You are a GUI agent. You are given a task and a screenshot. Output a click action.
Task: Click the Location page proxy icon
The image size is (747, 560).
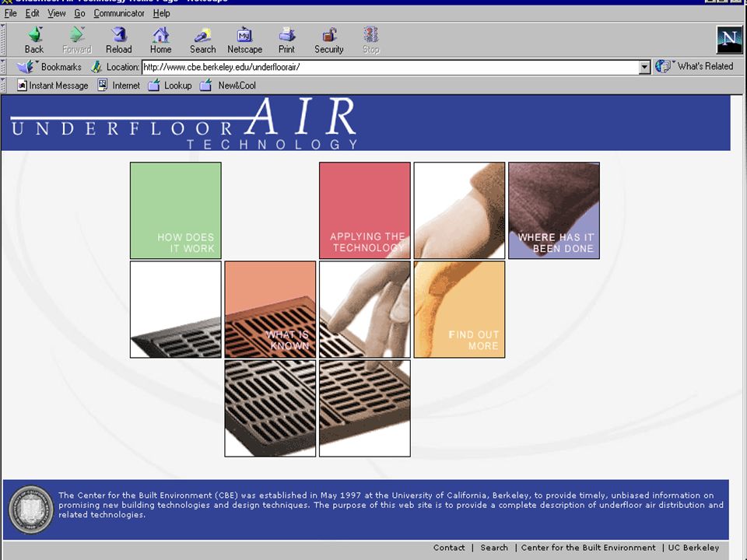coord(96,67)
